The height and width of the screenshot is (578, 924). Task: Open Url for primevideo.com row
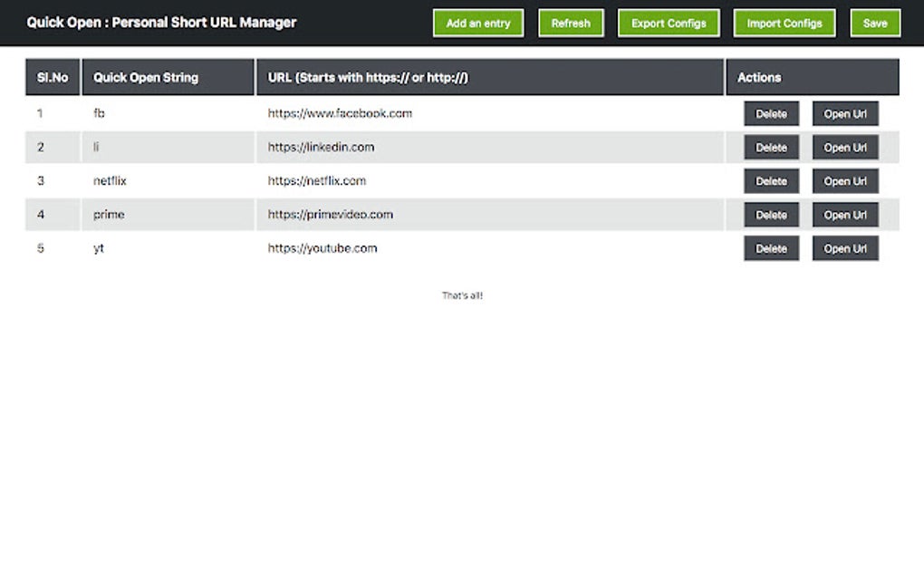(x=845, y=215)
